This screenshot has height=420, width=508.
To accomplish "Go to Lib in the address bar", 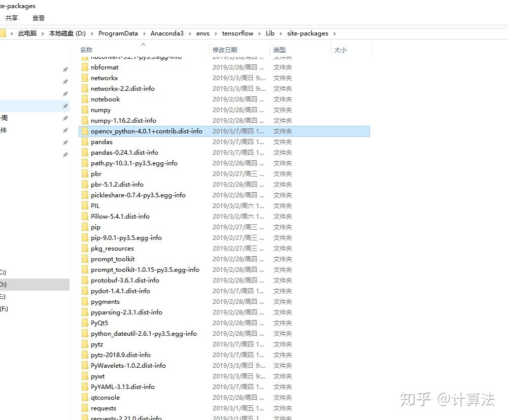I will [270, 33].
